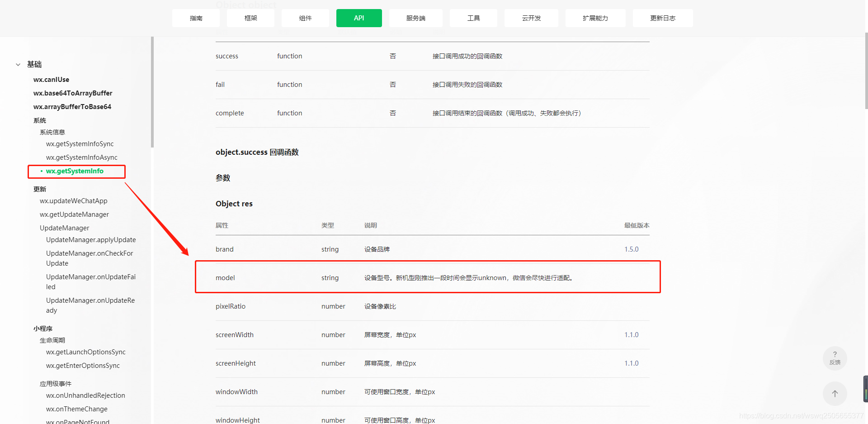
Task: Click the '设备品牌' description cell
Action: tap(377, 249)
